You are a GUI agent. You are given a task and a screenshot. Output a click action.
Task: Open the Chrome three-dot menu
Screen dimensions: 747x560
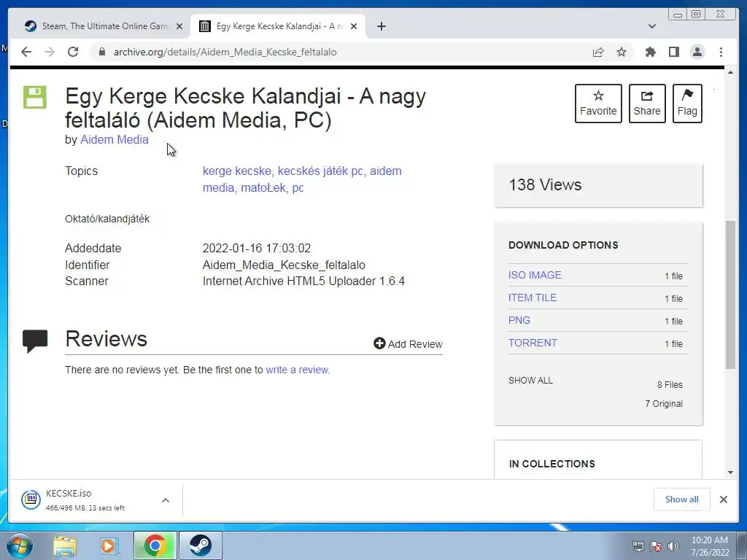point(721,52)
